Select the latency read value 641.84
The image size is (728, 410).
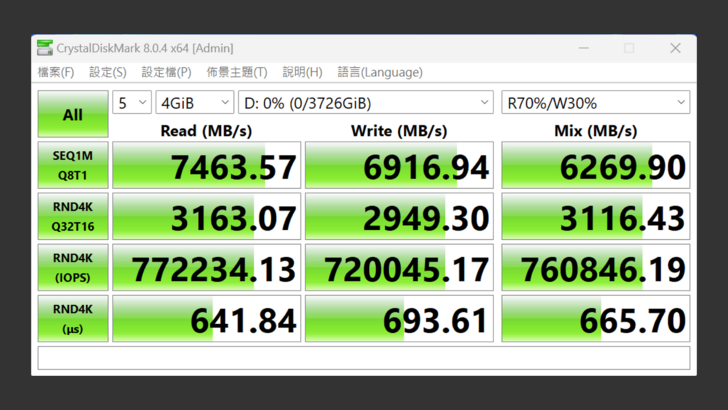click(x=207, y=319)
